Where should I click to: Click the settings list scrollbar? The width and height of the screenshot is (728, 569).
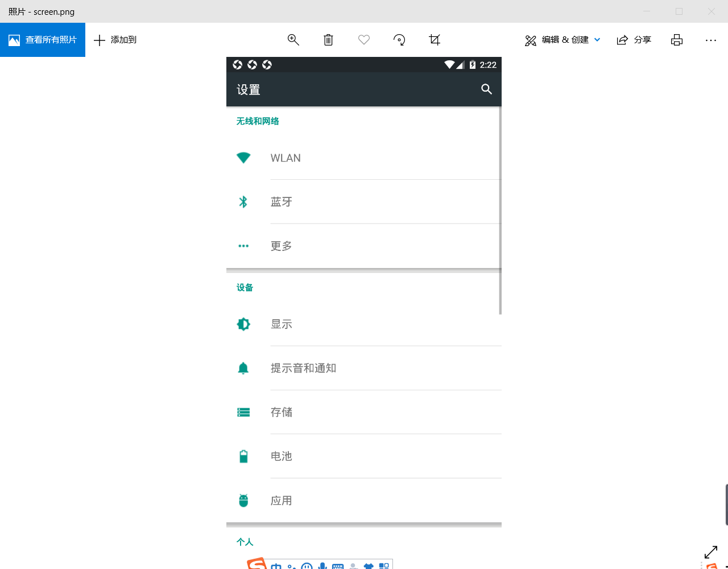pos(500,211)
